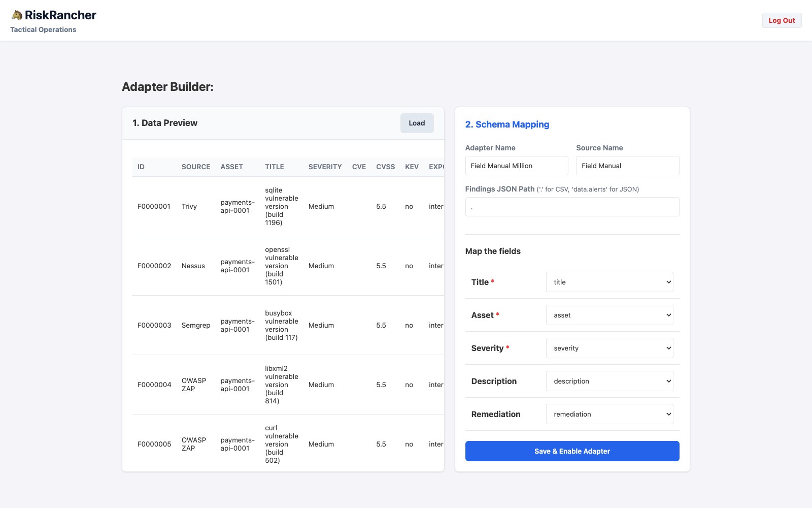812x508 pixels.
Task: Select the F0000005 ID cell
Action: [x=154, y=444]
